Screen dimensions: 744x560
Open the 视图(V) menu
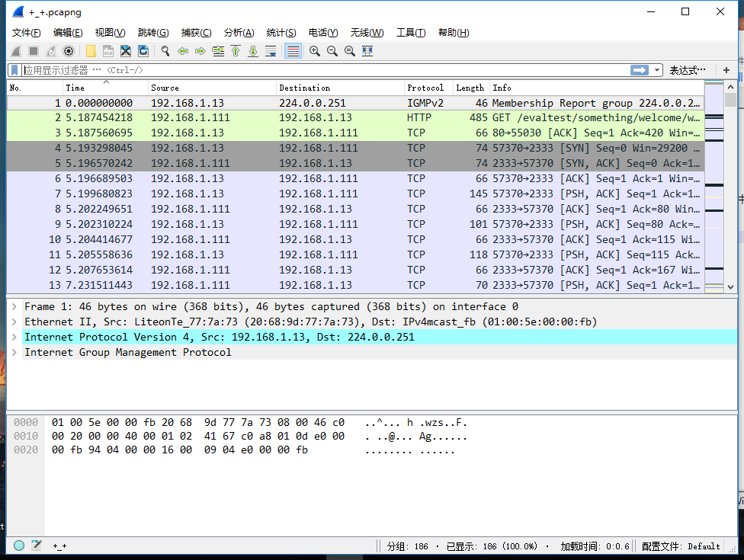coord(110,33)
